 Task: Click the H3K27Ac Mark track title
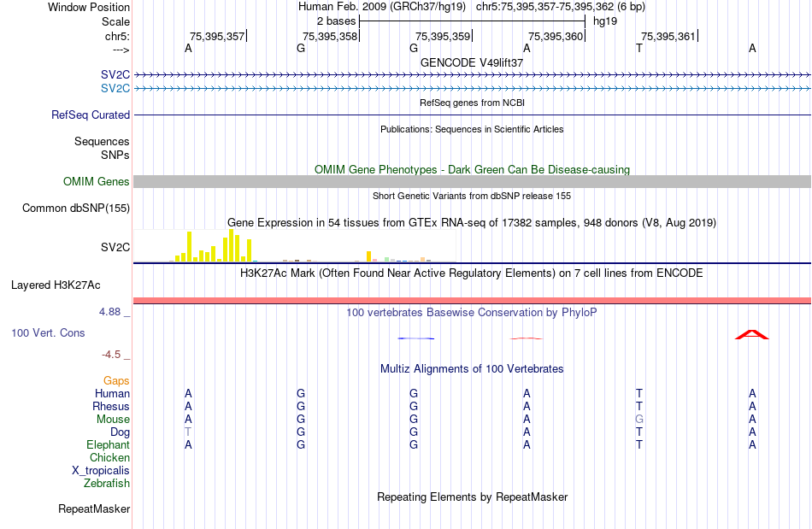(472, 273)
